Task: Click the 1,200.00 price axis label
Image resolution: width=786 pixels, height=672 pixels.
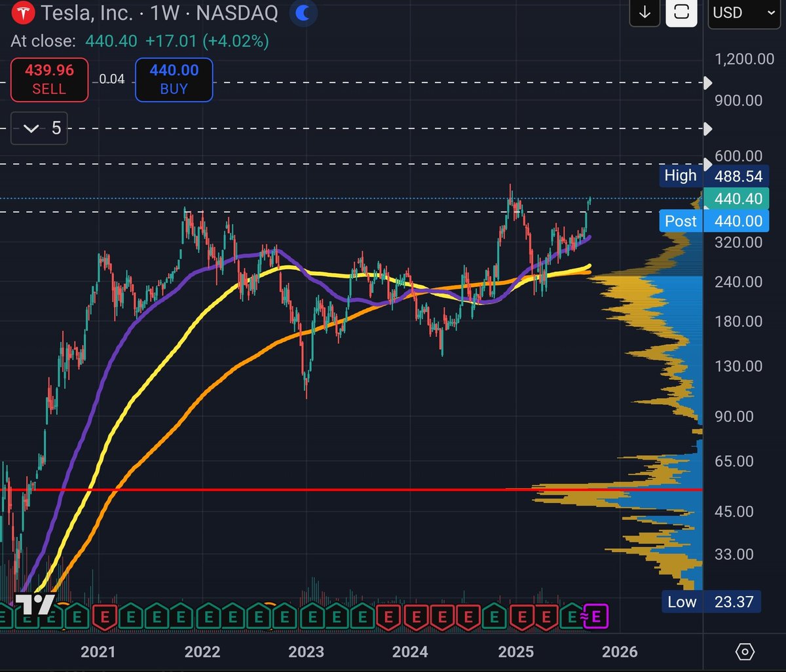Action: [745, 60]
